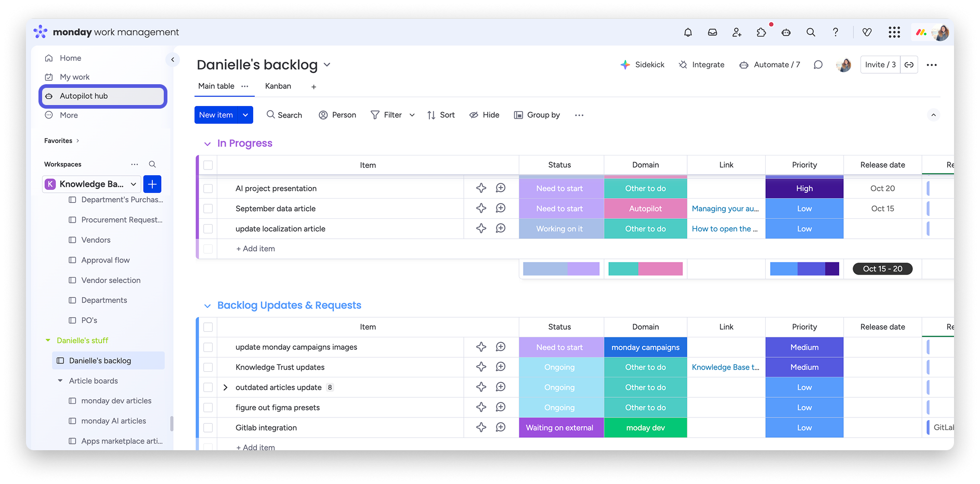Switch to the Kanban view tab
The height and width of the screenshot is (484, 980).
[x=278, y=86]
